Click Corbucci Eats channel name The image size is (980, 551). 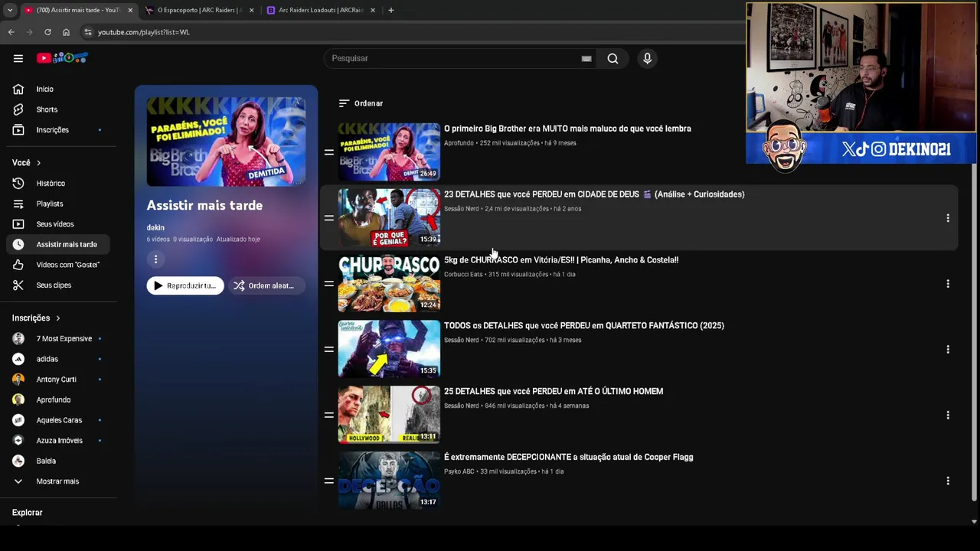pyautogui.click(x=463, y=275)
